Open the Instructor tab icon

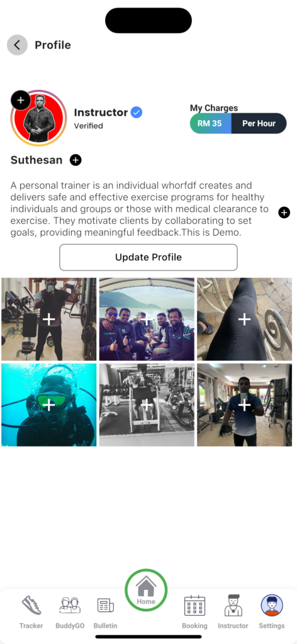tap(233, 606)
